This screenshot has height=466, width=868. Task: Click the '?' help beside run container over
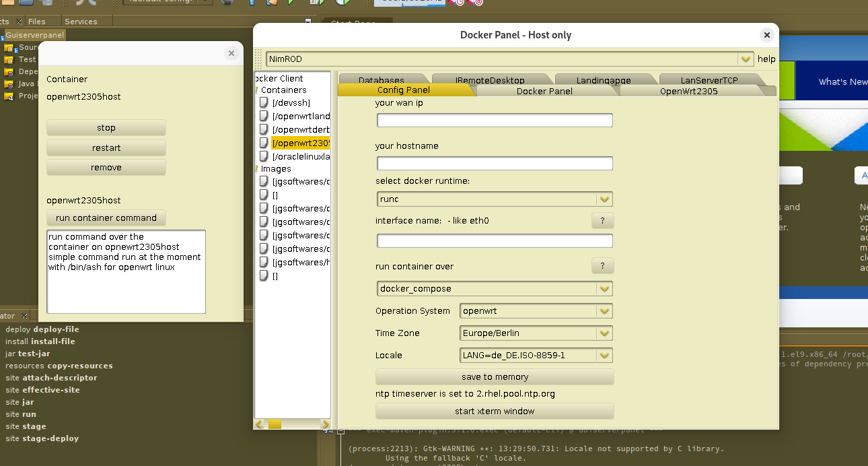point(602,266)
